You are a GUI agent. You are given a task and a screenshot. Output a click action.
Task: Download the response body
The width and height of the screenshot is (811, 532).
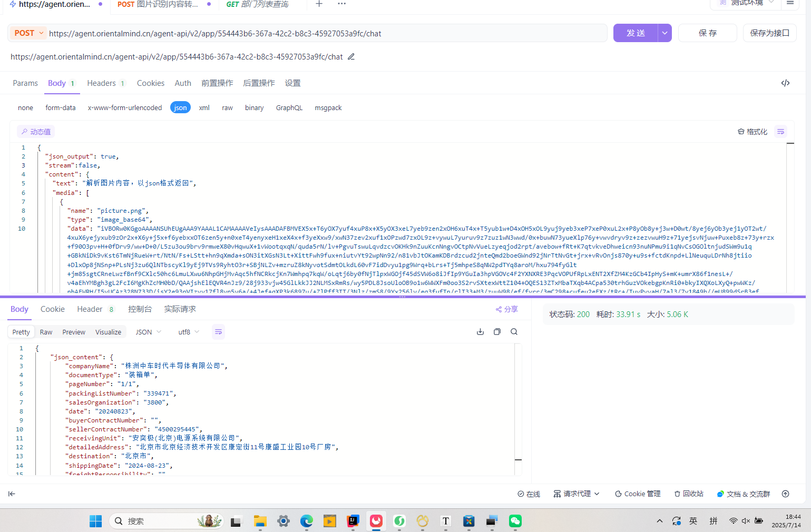480,332
